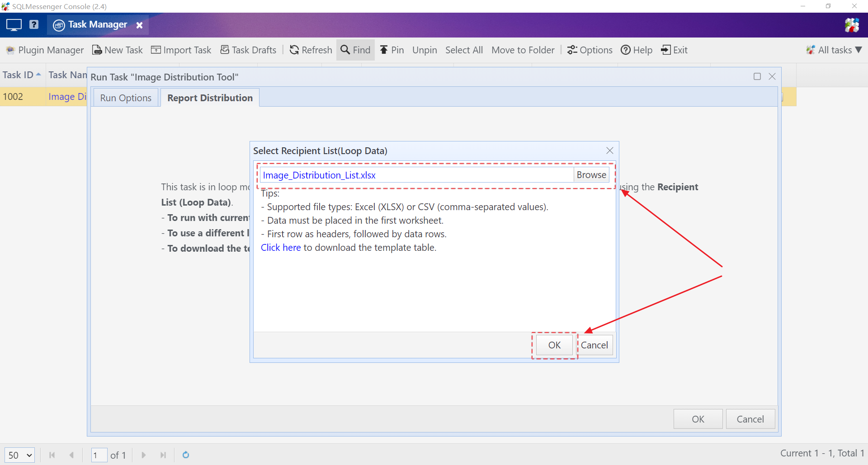The height and width of the screenshot is (465, 868).
Task: Click Import Task in toolbar
Action: [181, 50]
